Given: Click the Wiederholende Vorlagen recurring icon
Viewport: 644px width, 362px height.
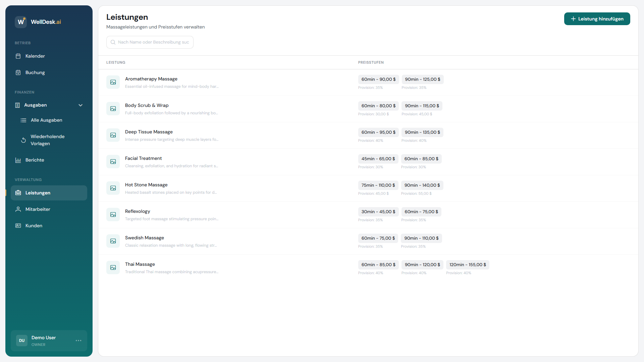Looking at the screenshot, I should (x=23, y=140).
